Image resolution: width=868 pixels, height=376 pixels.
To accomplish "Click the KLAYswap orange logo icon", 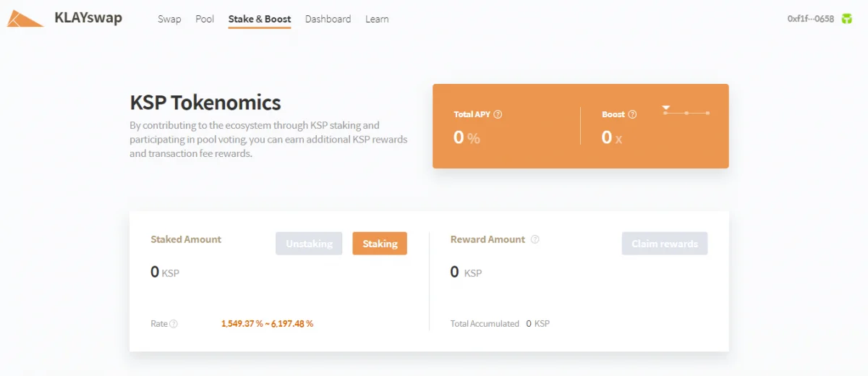I will click(x=26, y=18).
